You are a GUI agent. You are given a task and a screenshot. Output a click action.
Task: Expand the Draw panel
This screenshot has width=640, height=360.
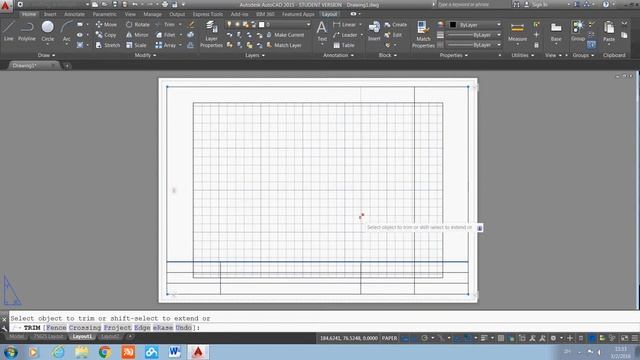pos(46,55)
